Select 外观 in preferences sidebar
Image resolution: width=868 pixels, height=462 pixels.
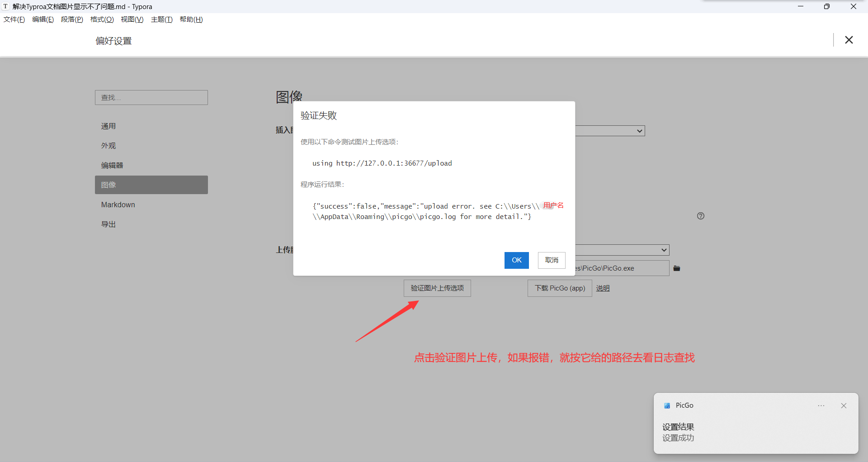[x=151, y=146]
